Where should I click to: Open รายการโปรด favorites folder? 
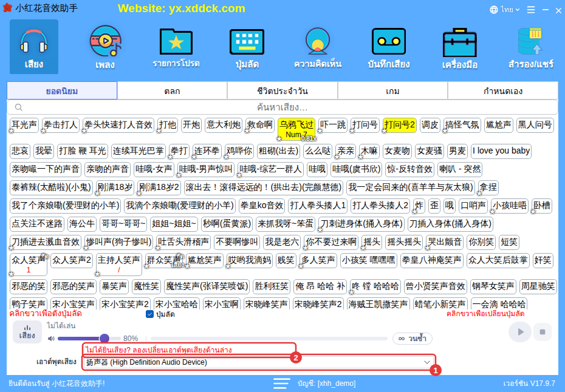[x=176, y=47]
